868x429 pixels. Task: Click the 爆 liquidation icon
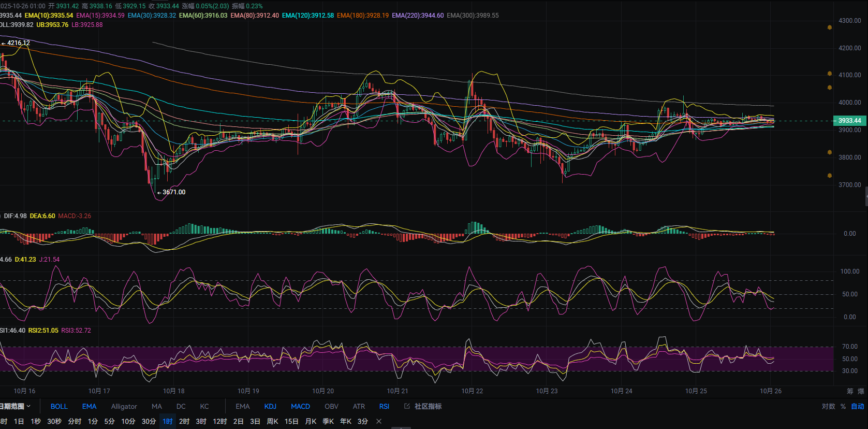pos(861,391)
